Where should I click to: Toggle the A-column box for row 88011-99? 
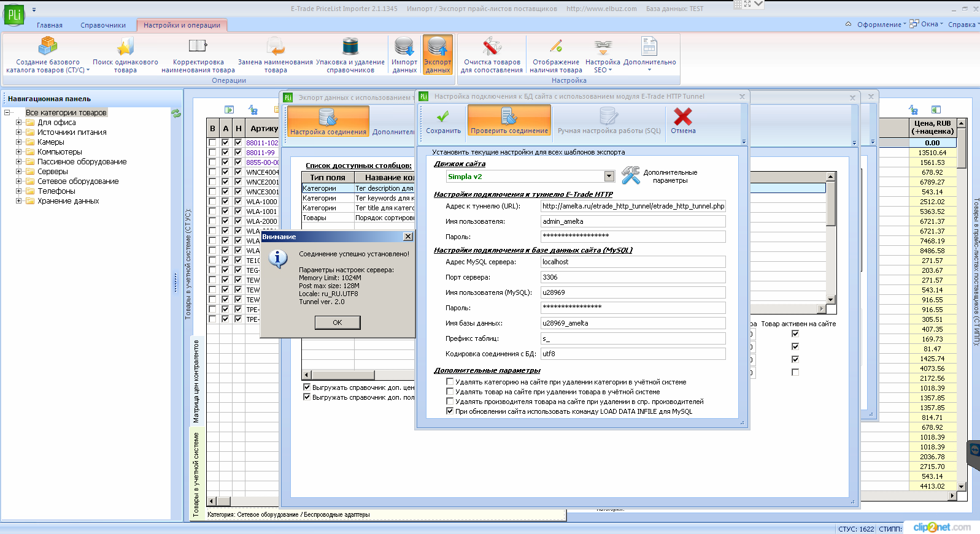[x=225, y=153]
